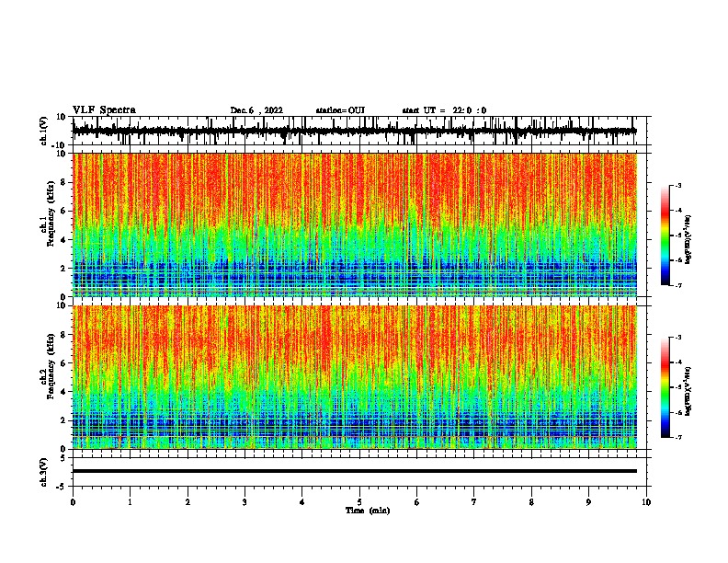The height and width of the screenshot is (563, 728).
Task: Click the ch.1 color bar "-3" label
Action: [x=678, y=185]
